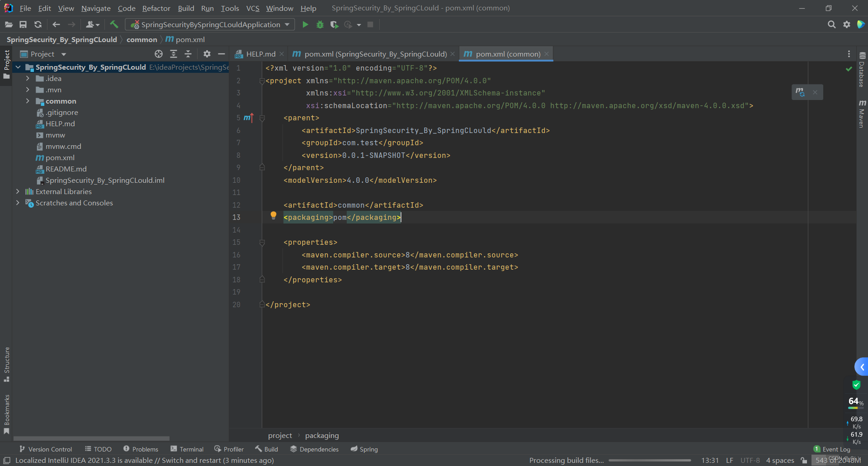Select pom.xml in project tree
Screen dimensions: 868x466
60,157
